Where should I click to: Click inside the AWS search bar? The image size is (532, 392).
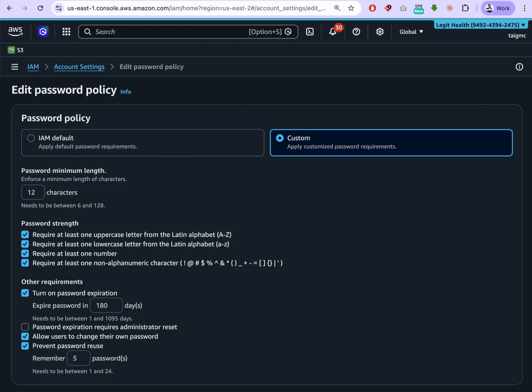point(166,32)
